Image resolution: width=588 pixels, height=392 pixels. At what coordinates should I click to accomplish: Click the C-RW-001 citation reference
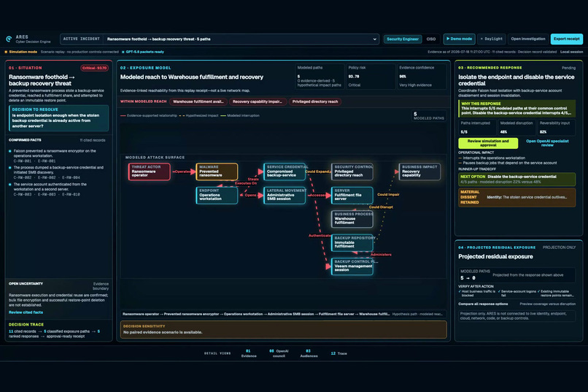(x=23, y=161)
